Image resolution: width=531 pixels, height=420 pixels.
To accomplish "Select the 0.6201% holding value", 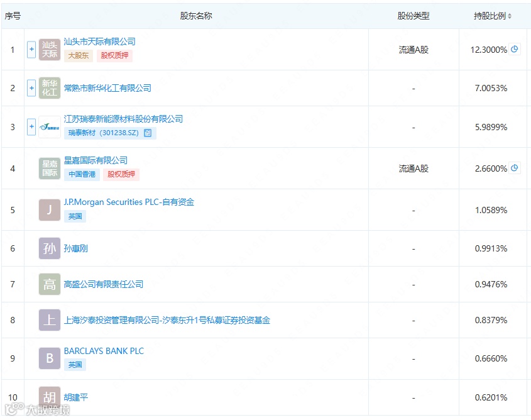I will point(491,397).
